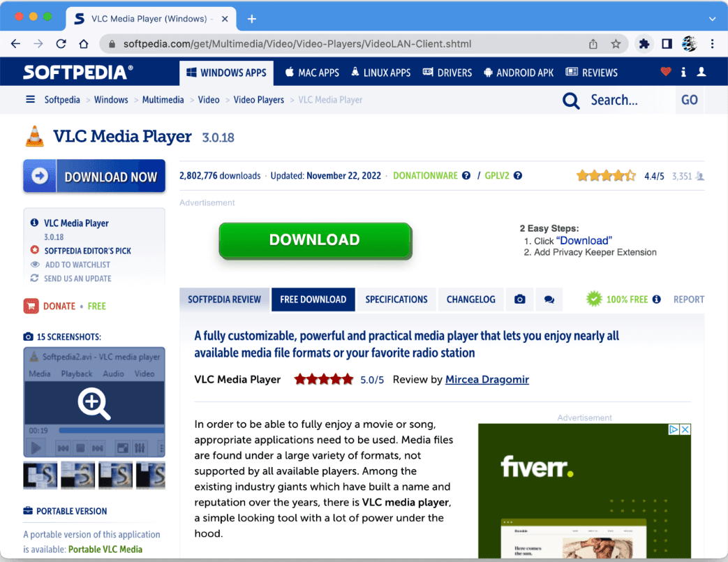
Task: Open the Chrome profile avatar
Action: pyautogui.click(x=690, y=44)
